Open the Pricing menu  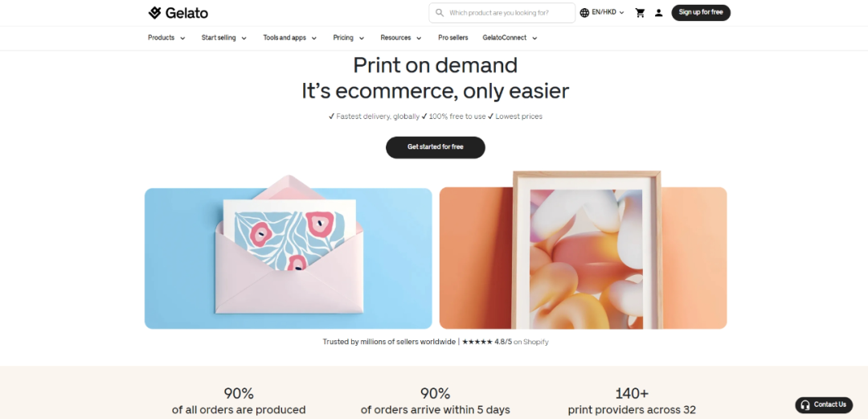point(349,38)
